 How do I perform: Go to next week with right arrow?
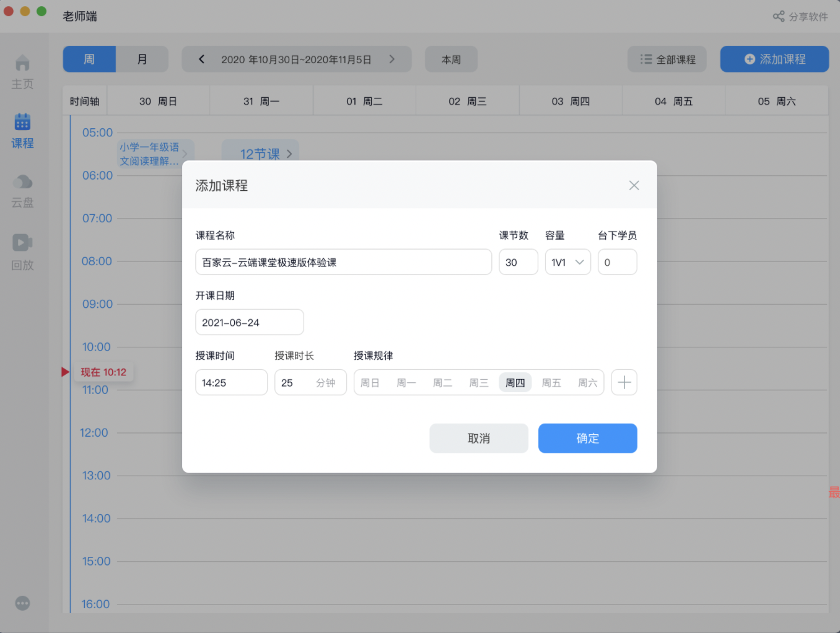click(x=392, y=59)
